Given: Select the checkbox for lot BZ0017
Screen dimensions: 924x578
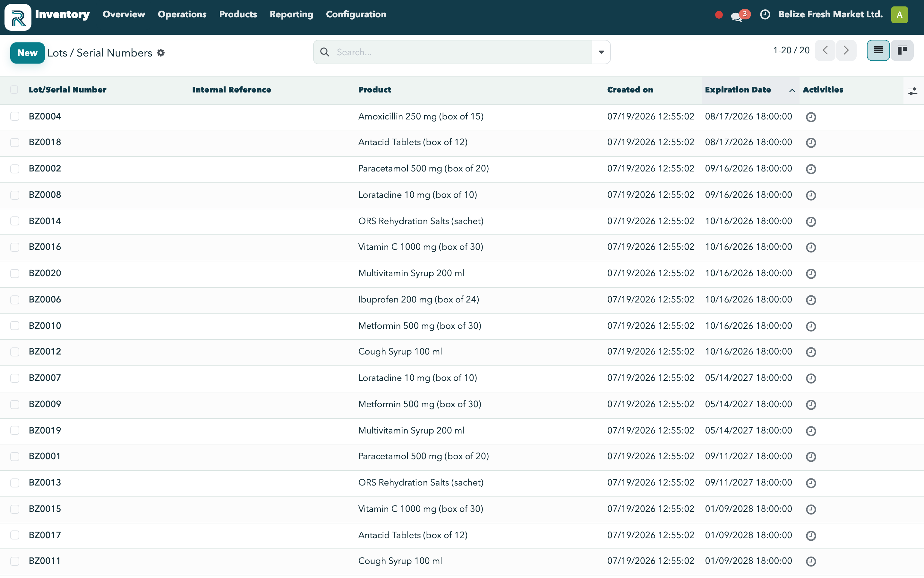Looking at the screenshot, I should tap(14, 535).
